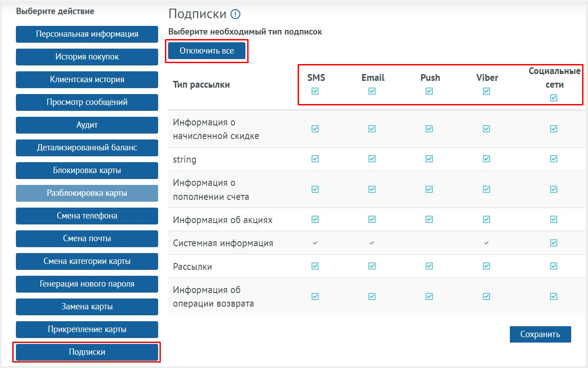Disable Push in Рассылки row
The height and width of the screenshot is (368, 588).
click(x=429, y=266)
